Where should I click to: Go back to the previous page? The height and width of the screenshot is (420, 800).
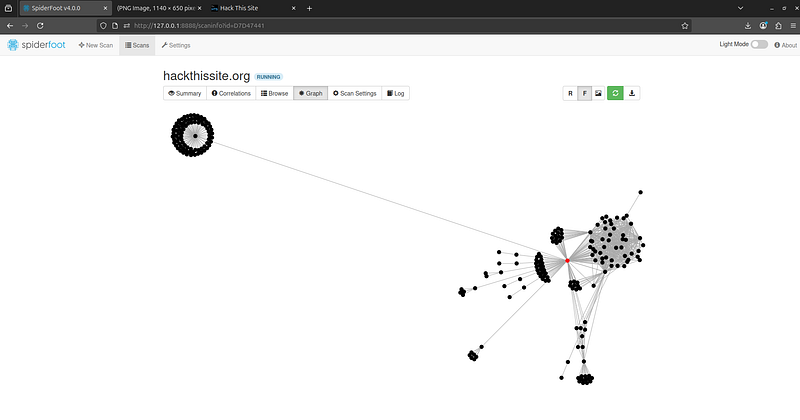[10, 26]
